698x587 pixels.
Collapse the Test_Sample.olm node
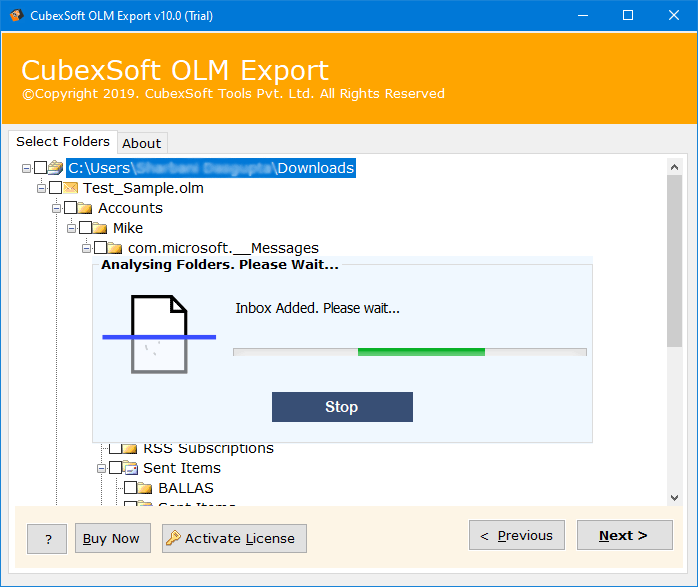pos(41,188)
